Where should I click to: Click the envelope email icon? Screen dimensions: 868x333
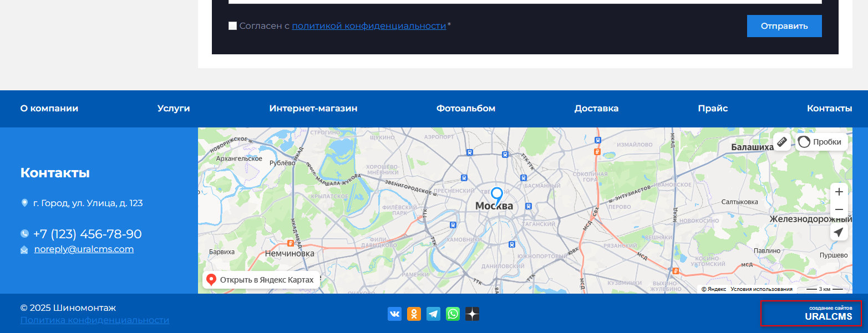[24, 250]
